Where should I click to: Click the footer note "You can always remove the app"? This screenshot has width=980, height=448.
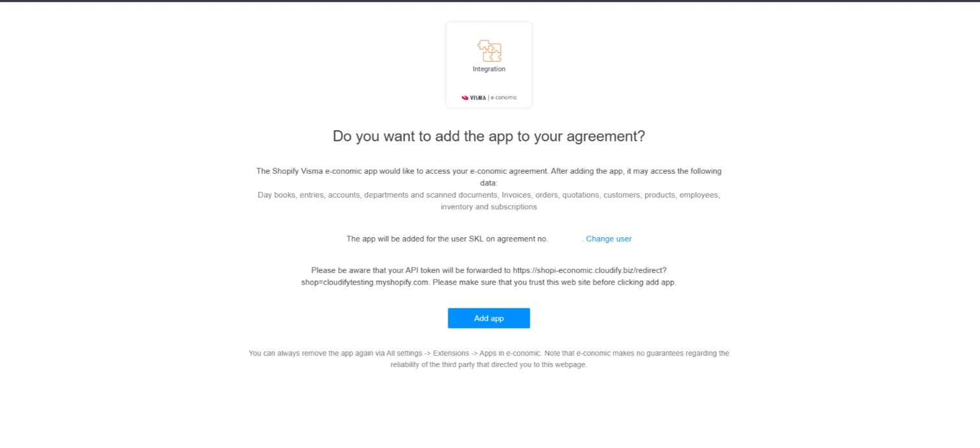[x=489, y=359]
